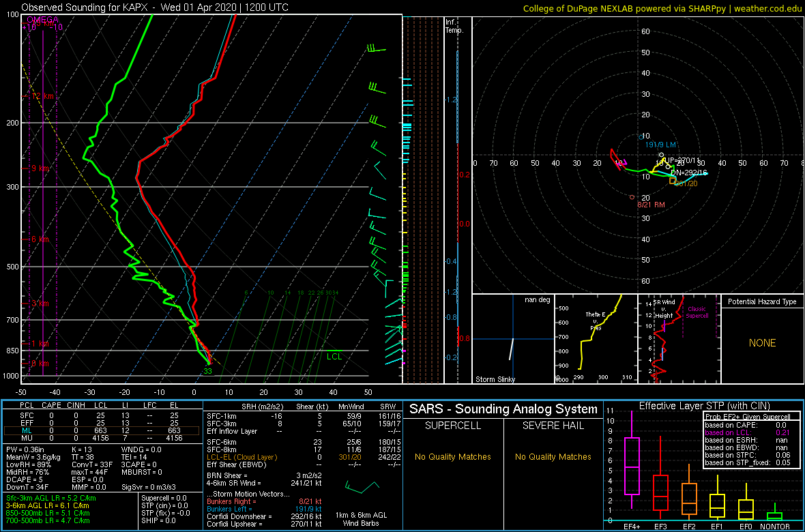Image resolution: width=805 pixels, height=532 pixels.
Task: Click the Bunkers Left storm motion
Action: pyautogui.click(x=264, y=508)
